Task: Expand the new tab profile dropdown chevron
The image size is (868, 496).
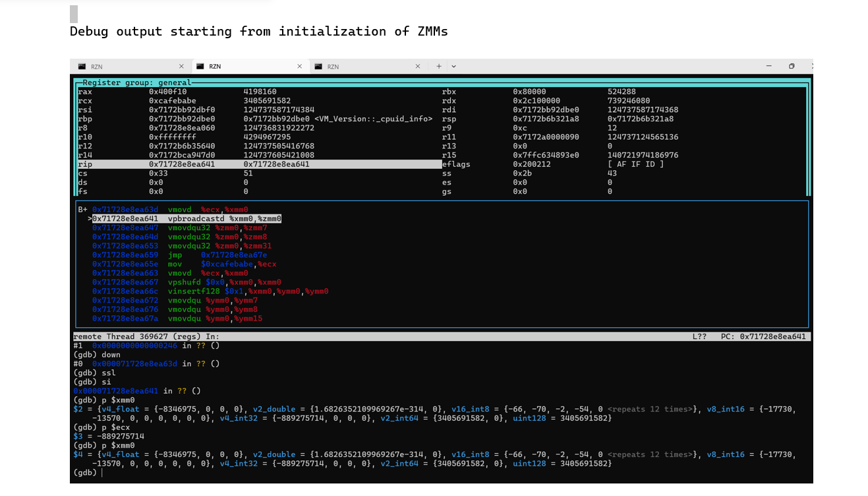Action: [x=453, y=67]
